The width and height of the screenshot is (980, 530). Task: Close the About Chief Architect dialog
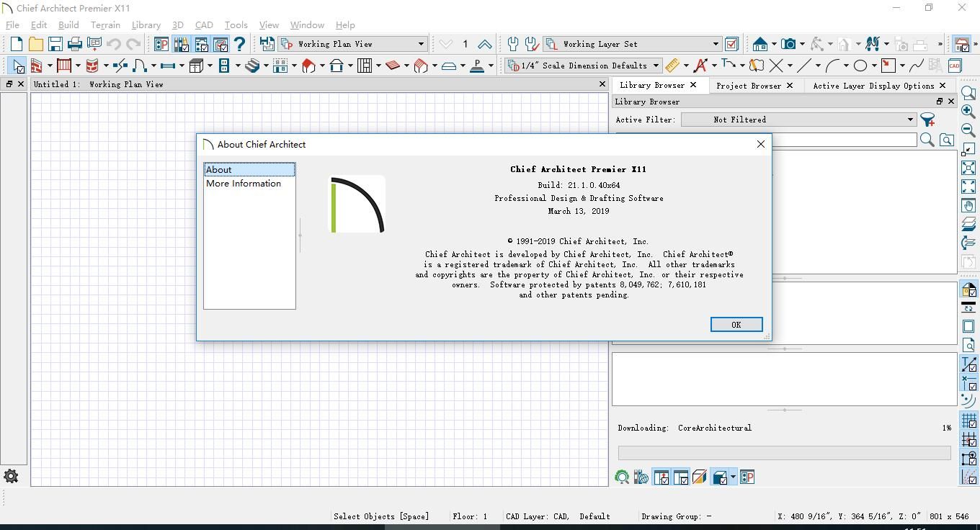[760, 144]
